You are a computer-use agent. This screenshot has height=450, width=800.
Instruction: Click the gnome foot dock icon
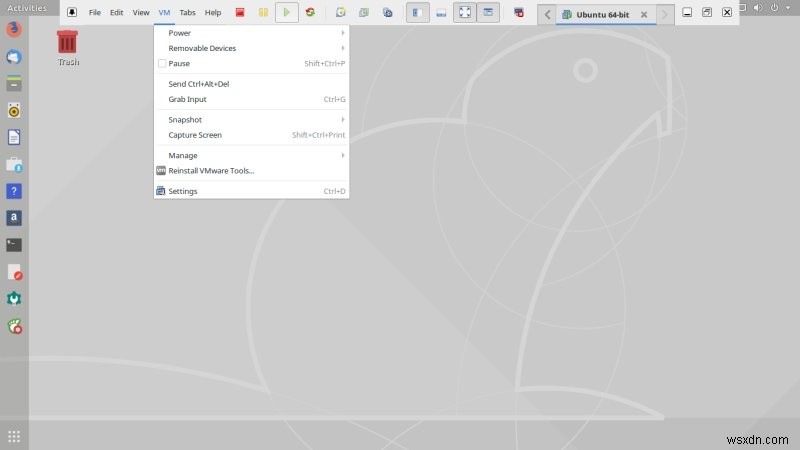tap(14, 326)
